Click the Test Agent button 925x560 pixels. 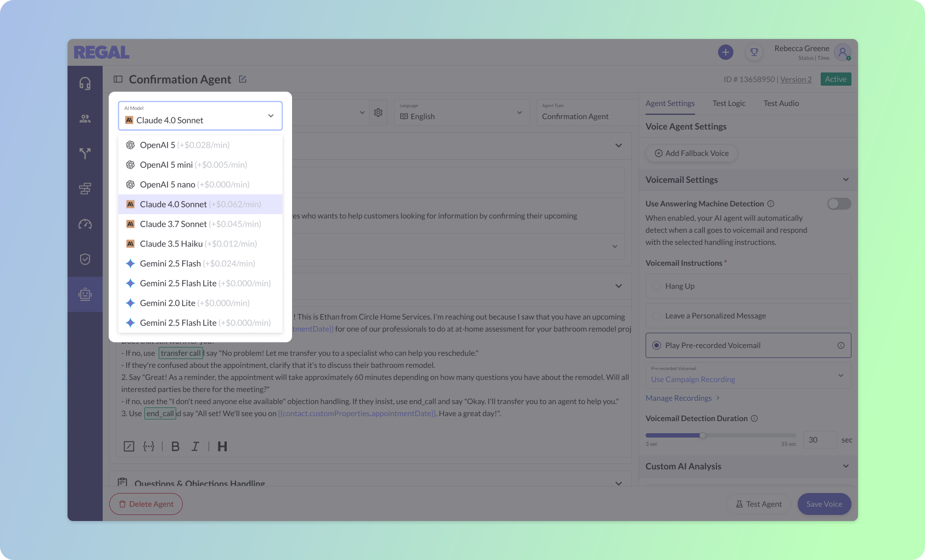tap(759, 504)
